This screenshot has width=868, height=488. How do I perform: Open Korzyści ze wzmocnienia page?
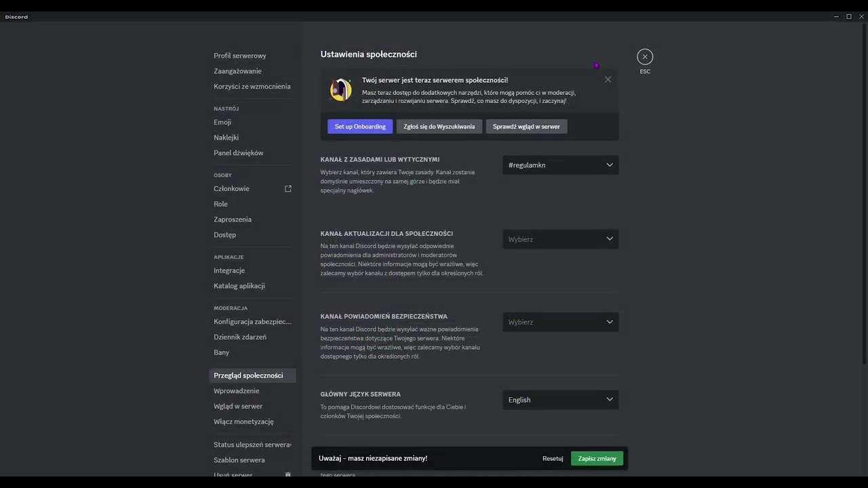pos(252,86)
